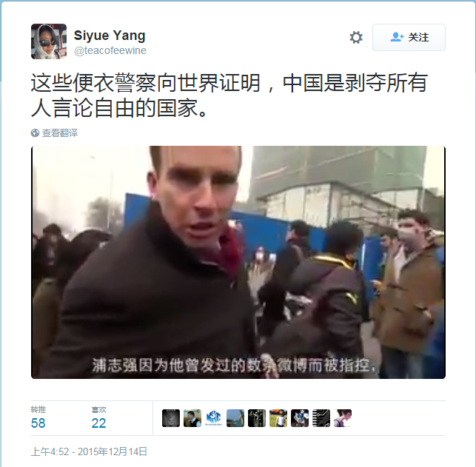
Task: Open the fourth avatar with sky photo
Action: click(x=235, y=418)
